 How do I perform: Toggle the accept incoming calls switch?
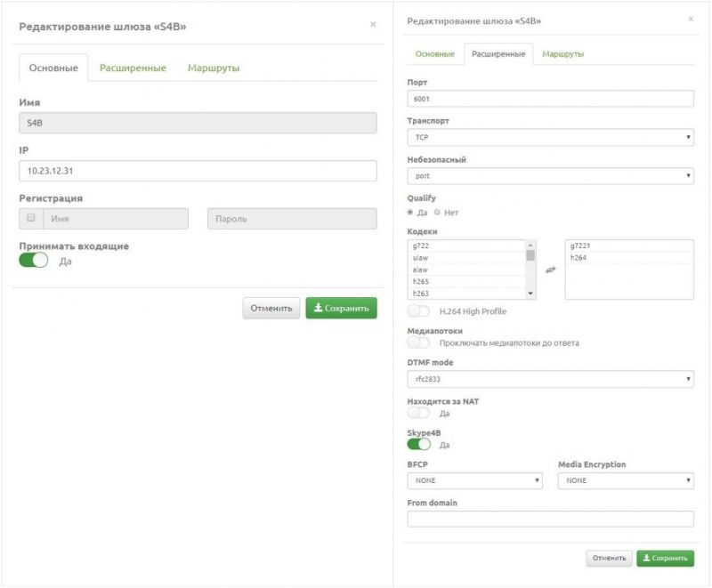[x=33, y=261]
